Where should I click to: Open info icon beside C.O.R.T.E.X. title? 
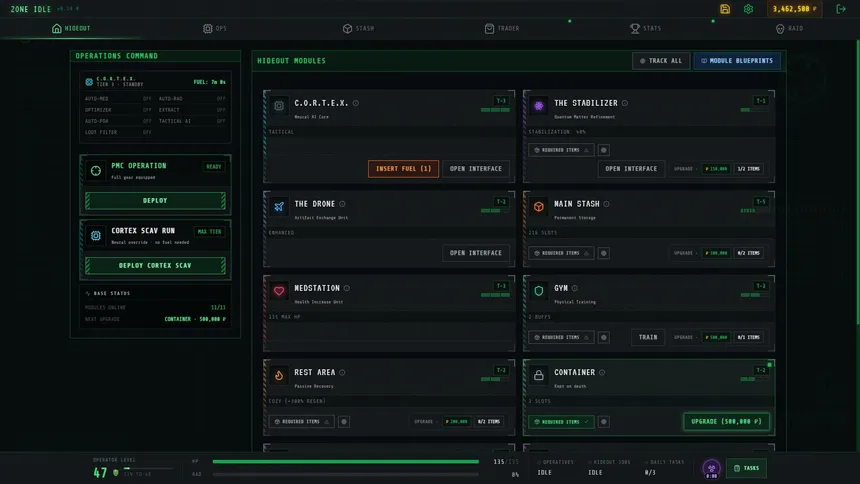pyautogui.click(x=355, y=103)
